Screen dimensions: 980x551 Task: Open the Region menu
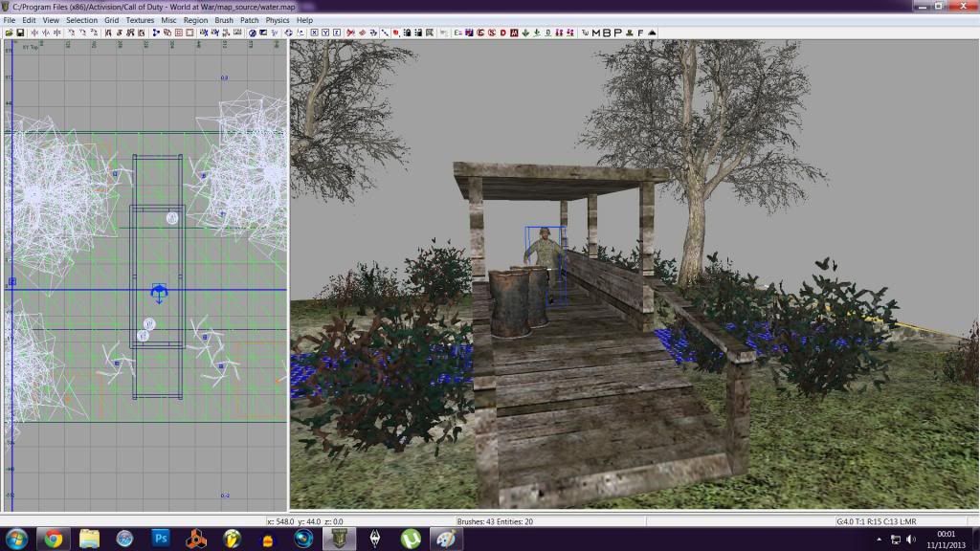[x=195, y=20]
